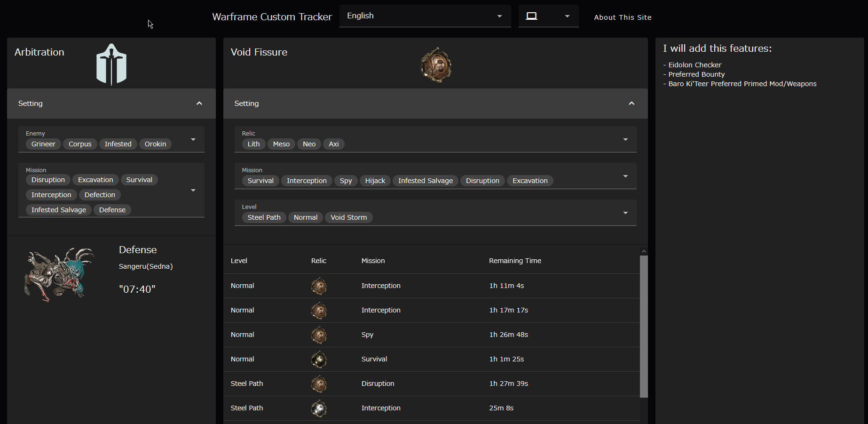Click the Level column header
This screenshot has width=868, height=424.
(x=239, y=261)
